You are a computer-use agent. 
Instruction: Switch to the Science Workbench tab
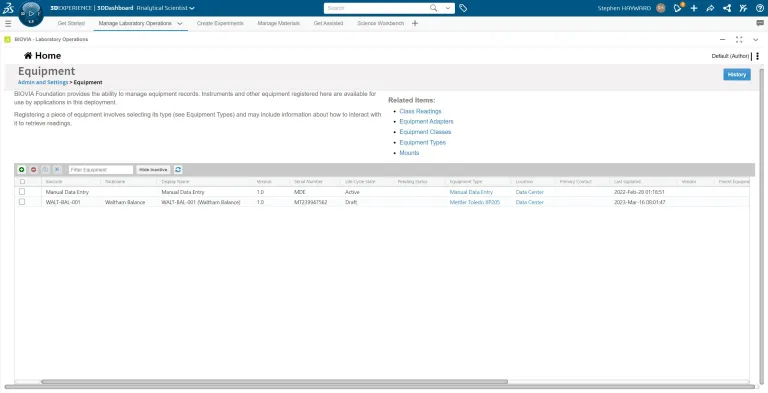tap(381, 23)
